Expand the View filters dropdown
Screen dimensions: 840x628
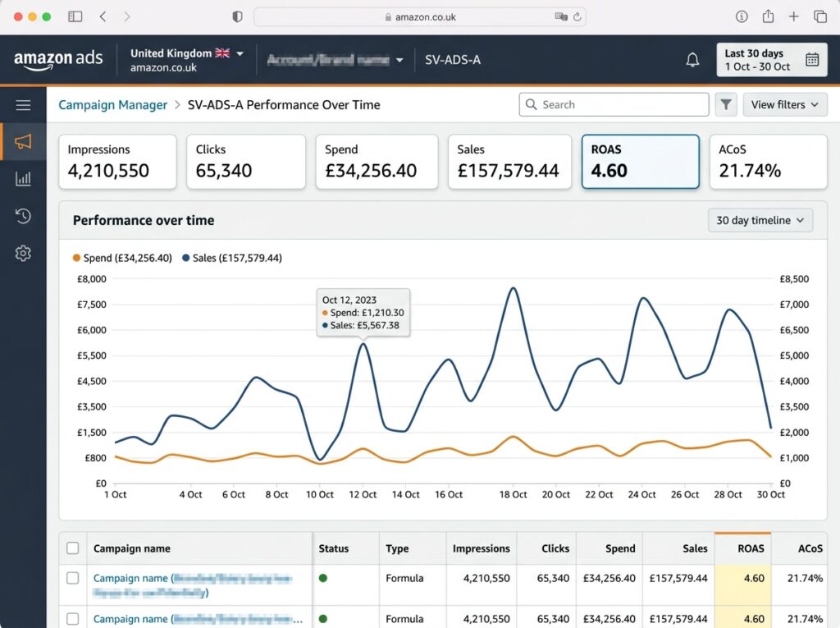[x=785, y=104]
